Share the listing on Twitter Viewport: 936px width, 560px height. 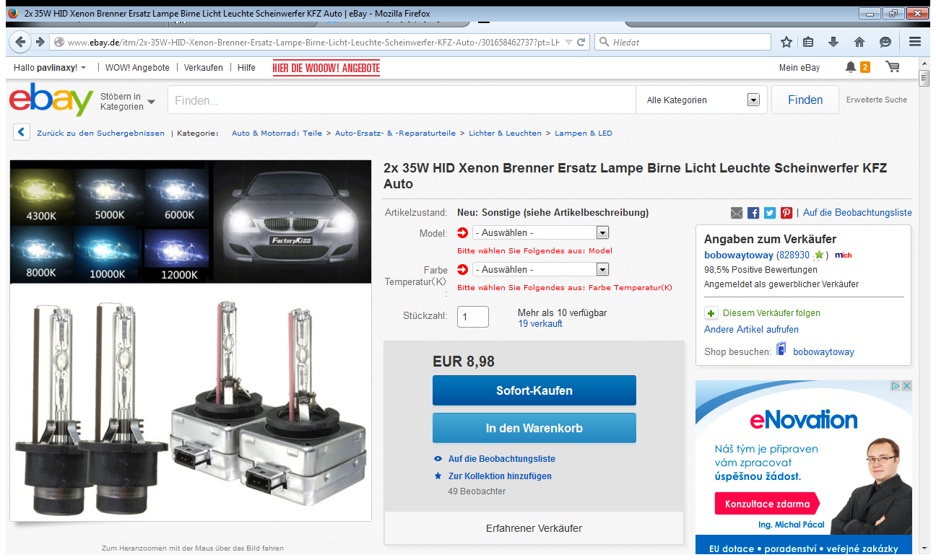tap(770, 213)
